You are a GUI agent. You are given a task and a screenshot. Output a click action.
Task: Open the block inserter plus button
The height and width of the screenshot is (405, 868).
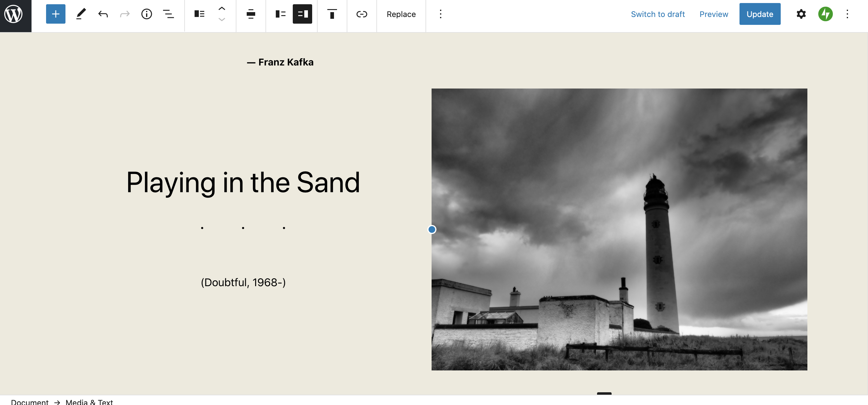click(55, 14)
